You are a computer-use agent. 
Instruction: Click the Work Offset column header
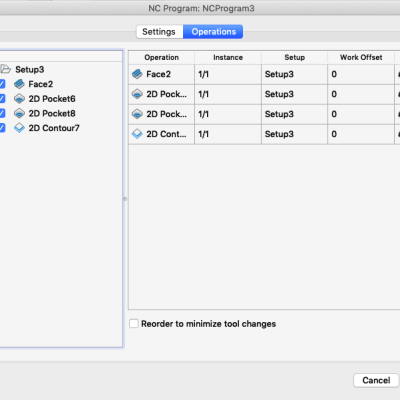coord(361,57)
